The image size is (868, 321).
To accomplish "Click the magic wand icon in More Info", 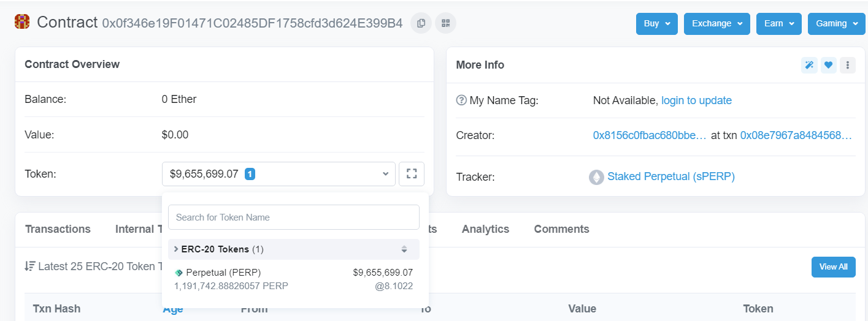I will (809, 65).
